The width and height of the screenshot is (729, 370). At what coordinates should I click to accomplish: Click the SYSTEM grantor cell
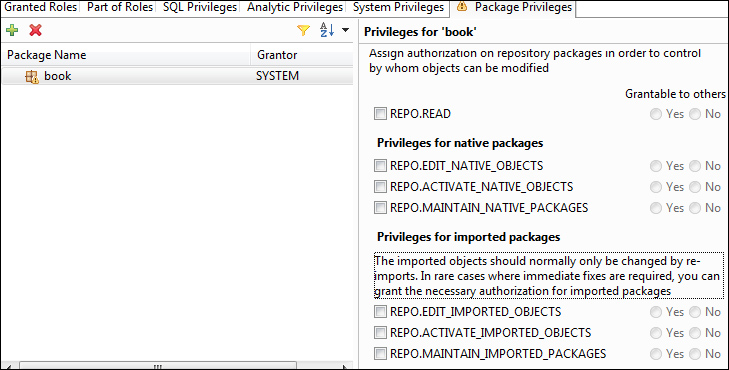pyautogui.click(x=277, y=76)
